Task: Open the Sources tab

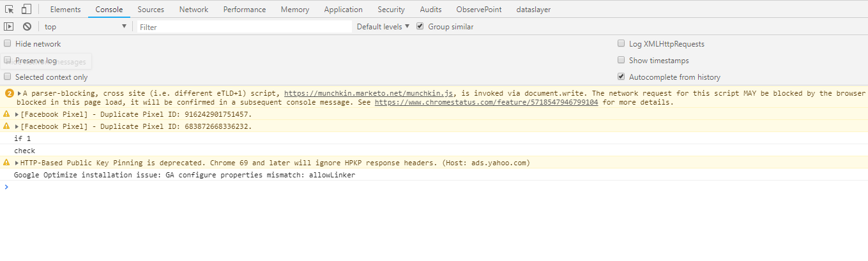Action: (151, 10)
